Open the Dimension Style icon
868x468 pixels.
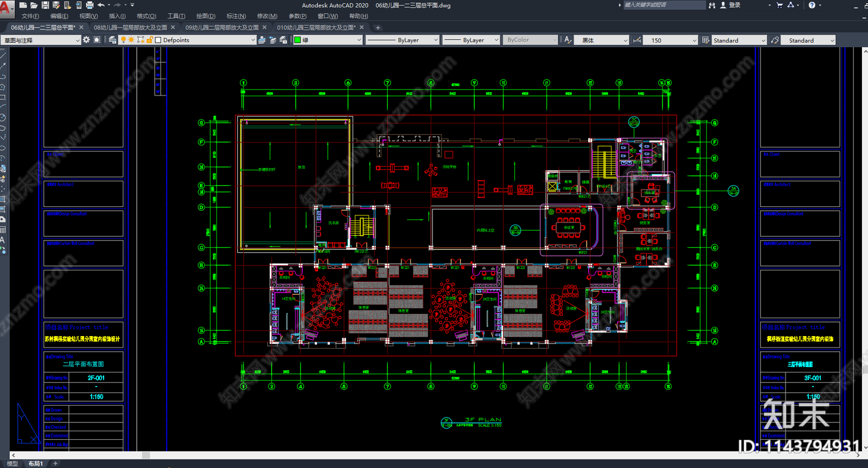point(637,40)
